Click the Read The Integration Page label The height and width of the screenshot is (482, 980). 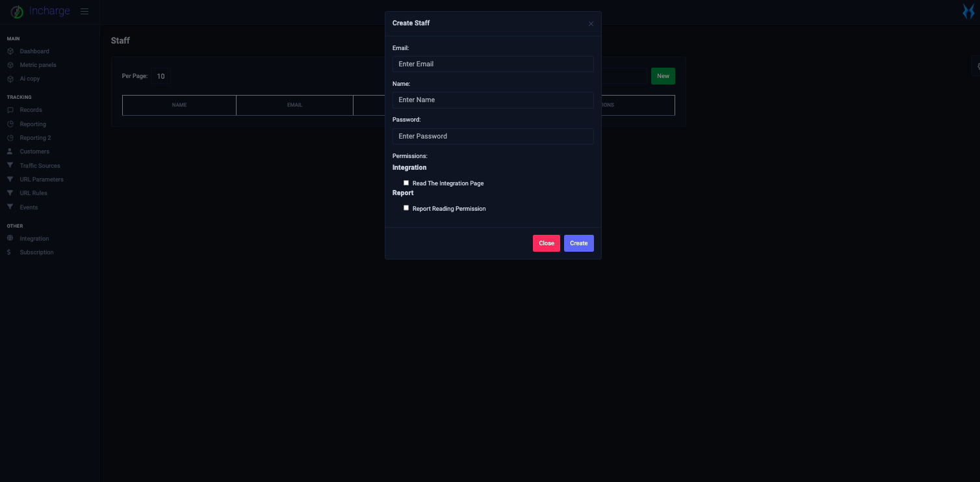click(x=448, y=183)
